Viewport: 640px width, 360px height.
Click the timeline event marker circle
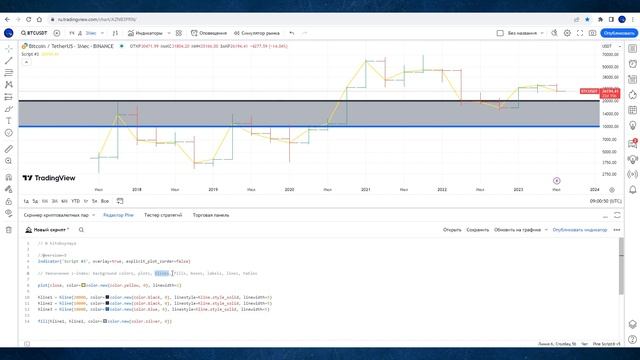(556, 181)
